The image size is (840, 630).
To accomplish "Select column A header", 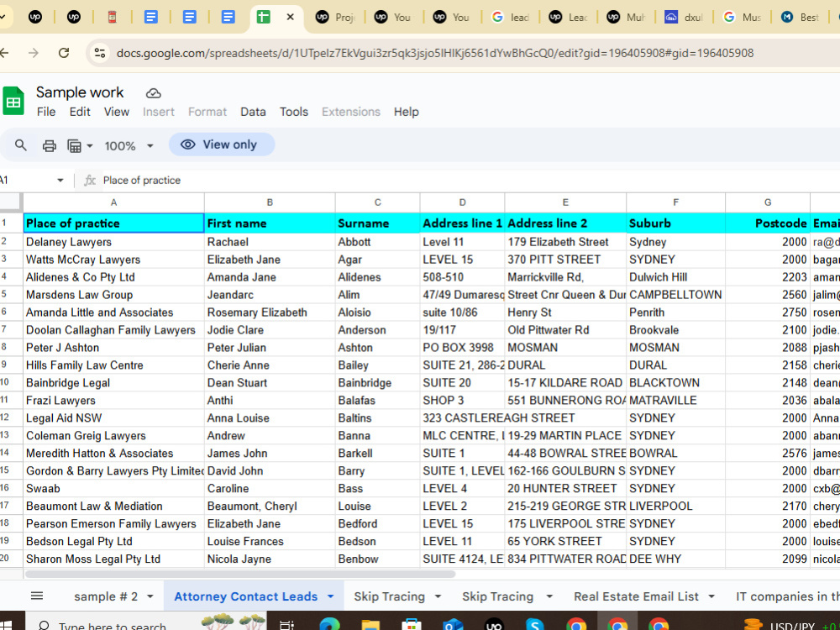I will coord(113,202).
